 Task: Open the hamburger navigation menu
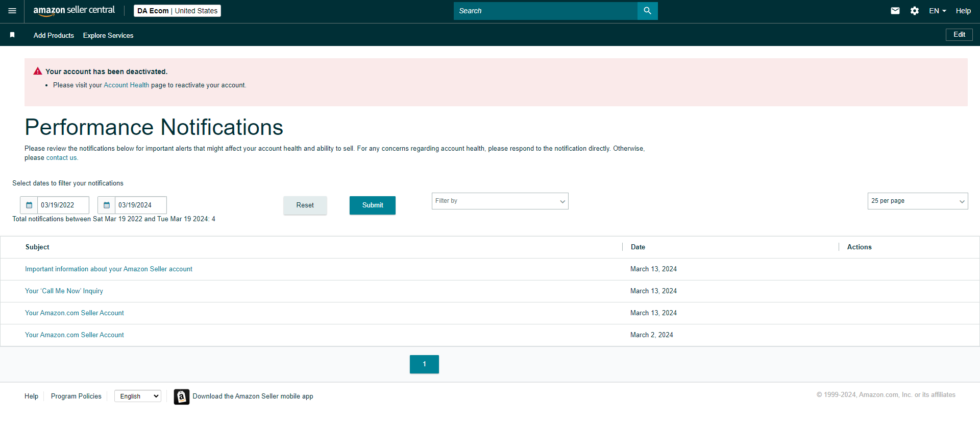pos(12,11)
